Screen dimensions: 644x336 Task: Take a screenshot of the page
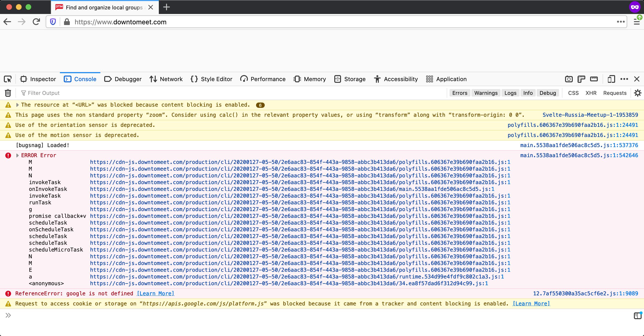point(569,79)
